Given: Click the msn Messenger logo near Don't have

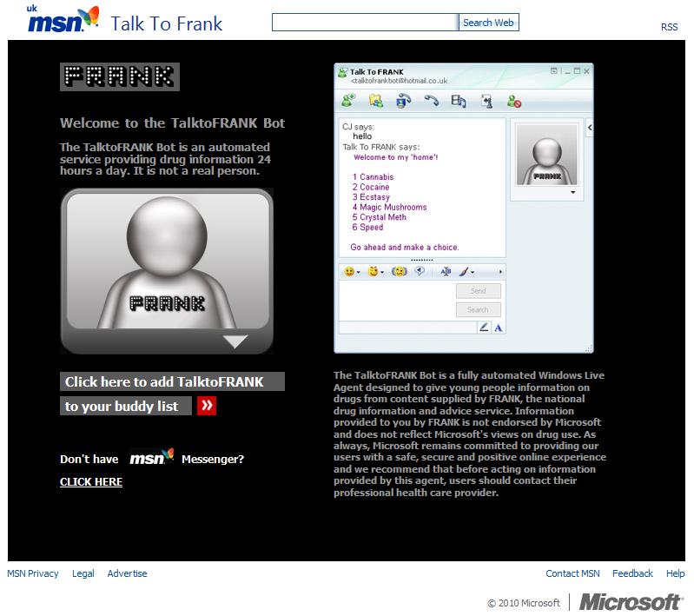Looking at the screenshot, I should (151, 458).
